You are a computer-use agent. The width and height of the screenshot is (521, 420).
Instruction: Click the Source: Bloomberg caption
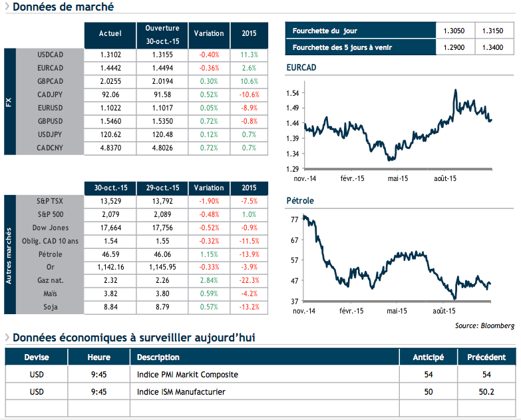(x=484, y=325)
